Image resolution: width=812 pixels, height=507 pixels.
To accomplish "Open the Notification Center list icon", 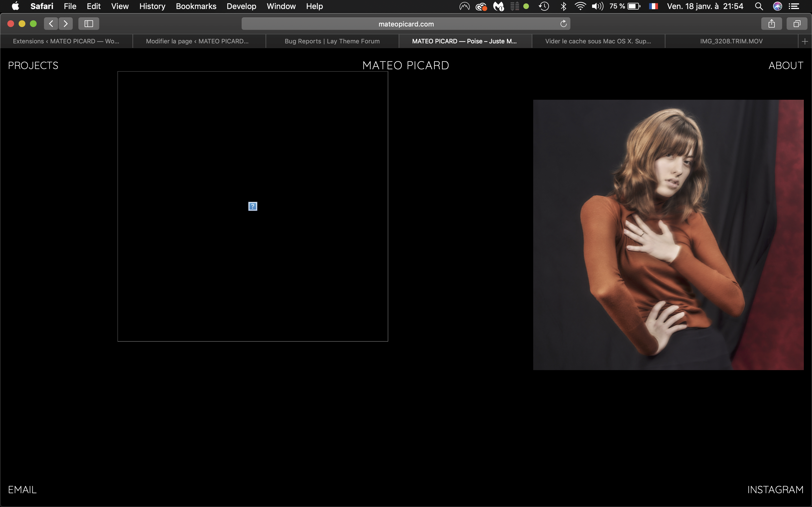I will pyautogui.click(x=794, y=6).
